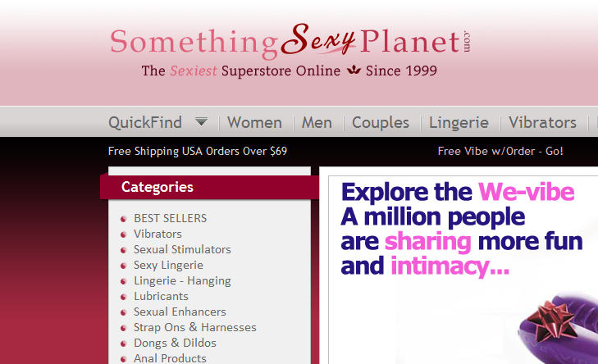
Task: Select Lingerie in navigation bar
Action: 459,122
